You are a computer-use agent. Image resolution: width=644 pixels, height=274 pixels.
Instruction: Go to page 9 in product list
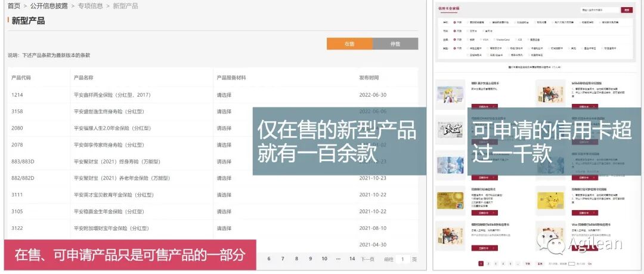[311, 259]
